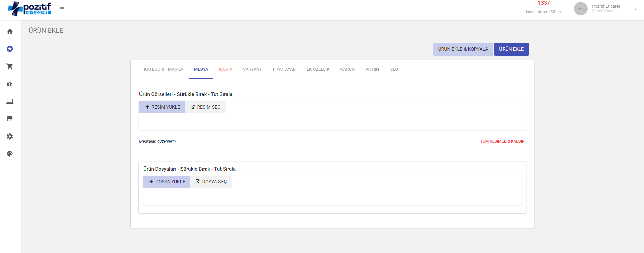Click TÜM RESİMLERİ KALDIR link

pos(502,141)
